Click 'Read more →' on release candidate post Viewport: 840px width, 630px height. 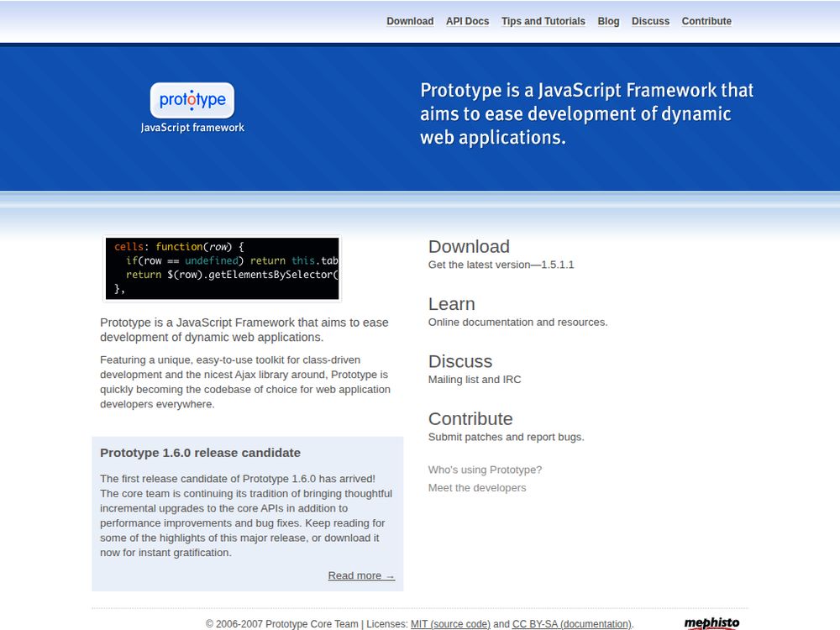(x=361, y=575)
